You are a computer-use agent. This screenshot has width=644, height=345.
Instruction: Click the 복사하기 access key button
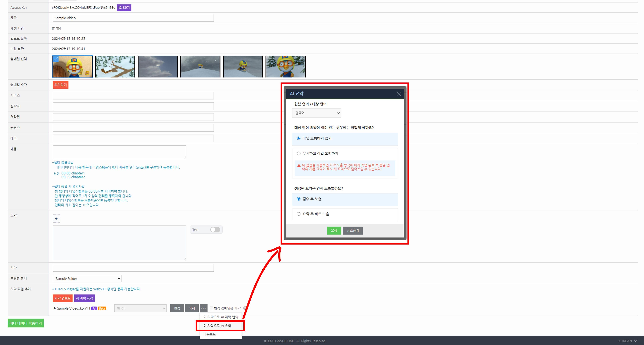[124, 8]
